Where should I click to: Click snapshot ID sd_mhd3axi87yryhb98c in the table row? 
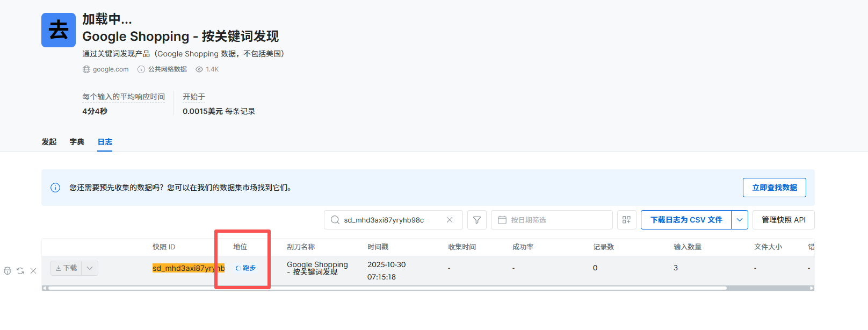pyautogui.click(x=189, y=268)
